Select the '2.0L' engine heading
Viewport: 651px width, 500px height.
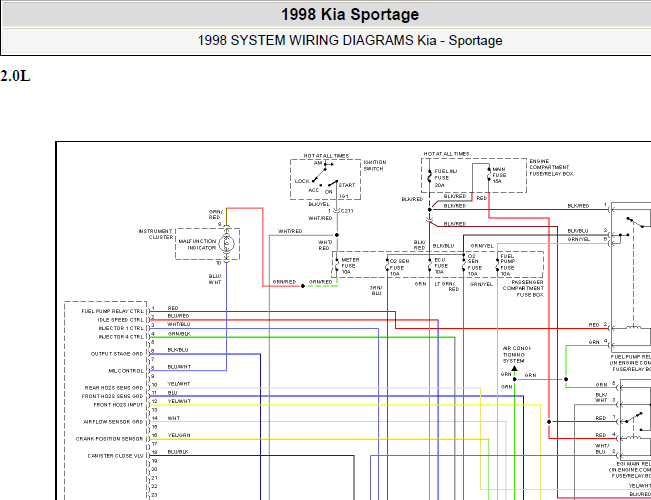15,76
